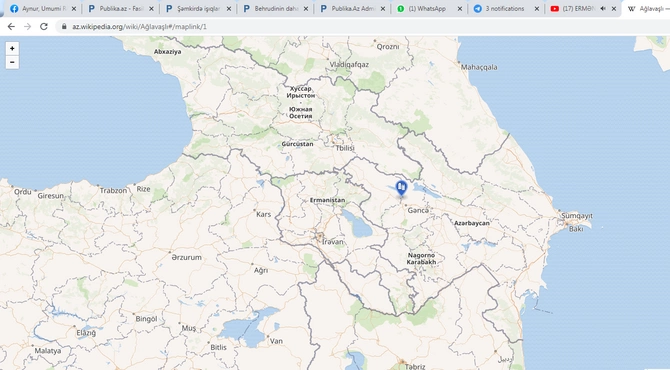Click the Qrozni city label

(388, 47)
